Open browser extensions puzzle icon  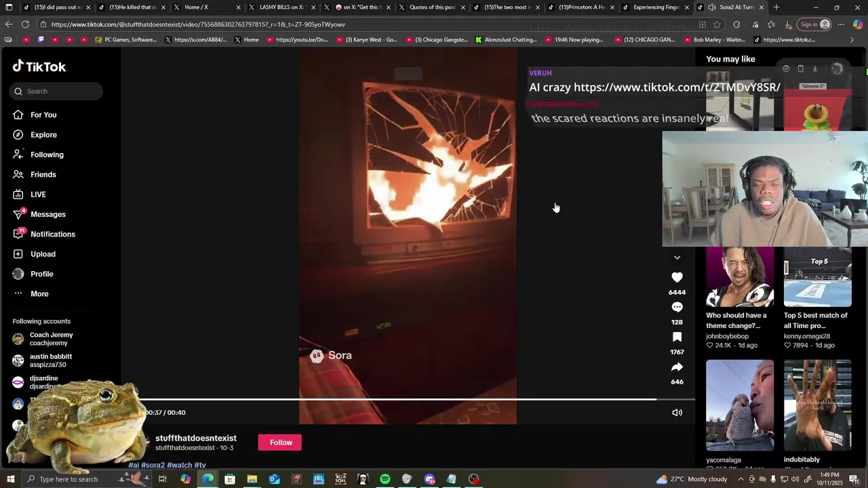pos(736,24)
